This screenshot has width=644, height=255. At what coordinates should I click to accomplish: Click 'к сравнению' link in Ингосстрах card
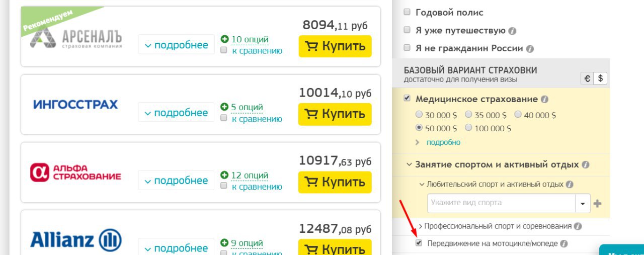pyautogui.click(x=257, y=119)
